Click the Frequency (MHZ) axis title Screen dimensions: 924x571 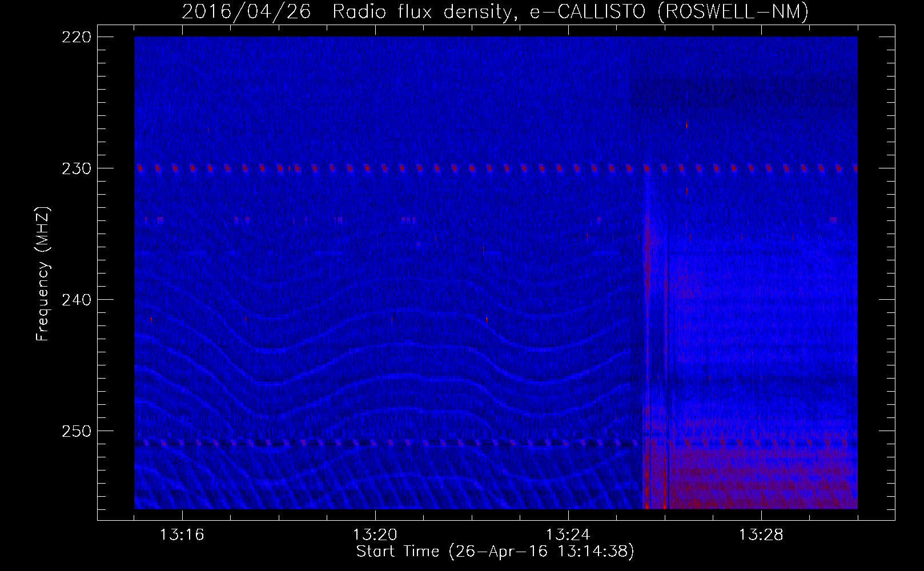pos(43,275)
